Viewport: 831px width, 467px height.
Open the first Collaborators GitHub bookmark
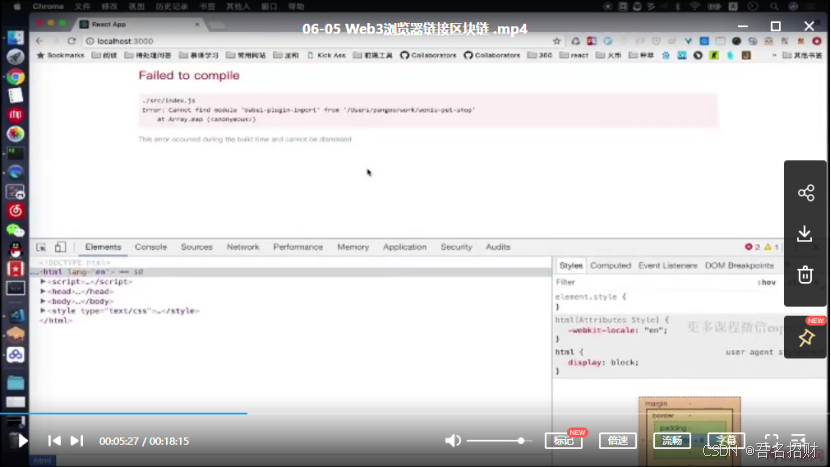tap(428, 55)
